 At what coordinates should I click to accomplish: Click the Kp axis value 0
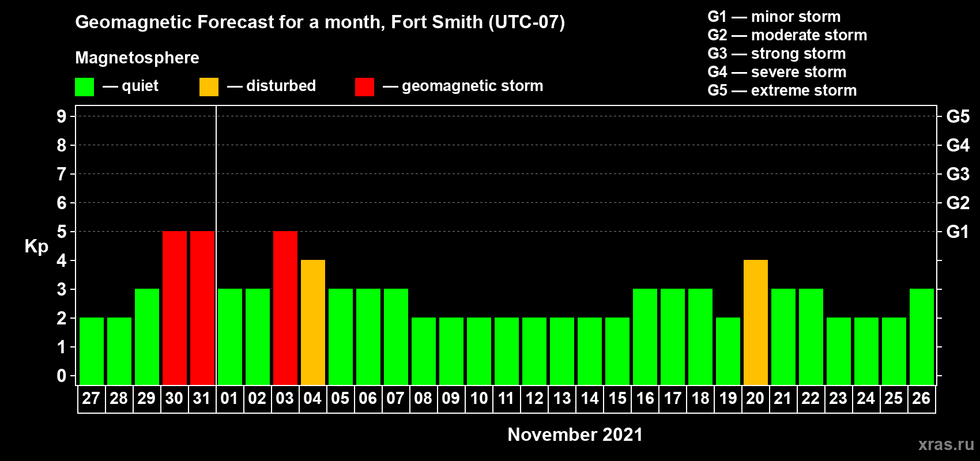point(62,376)
